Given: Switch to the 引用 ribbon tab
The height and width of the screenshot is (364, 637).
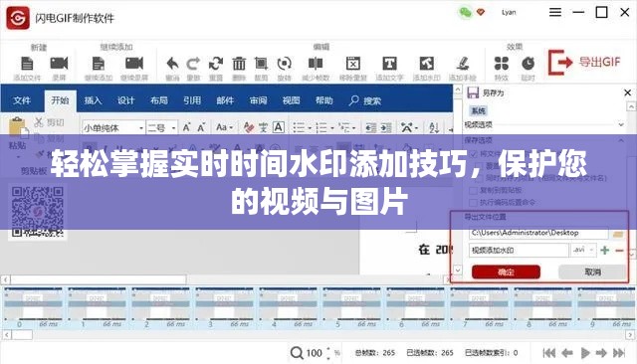Looking at the screenshot, I should pyautogui.click(x=192, y=100).
